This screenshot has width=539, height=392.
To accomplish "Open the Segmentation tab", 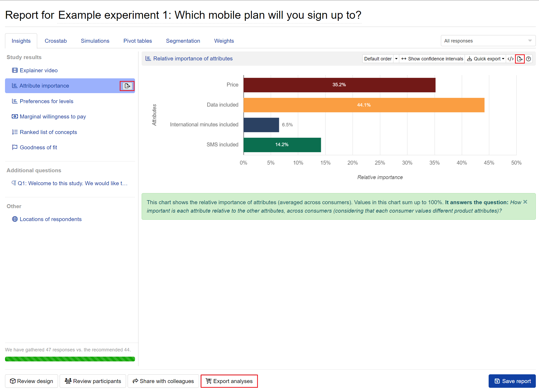I will click(x=183, y=41).
